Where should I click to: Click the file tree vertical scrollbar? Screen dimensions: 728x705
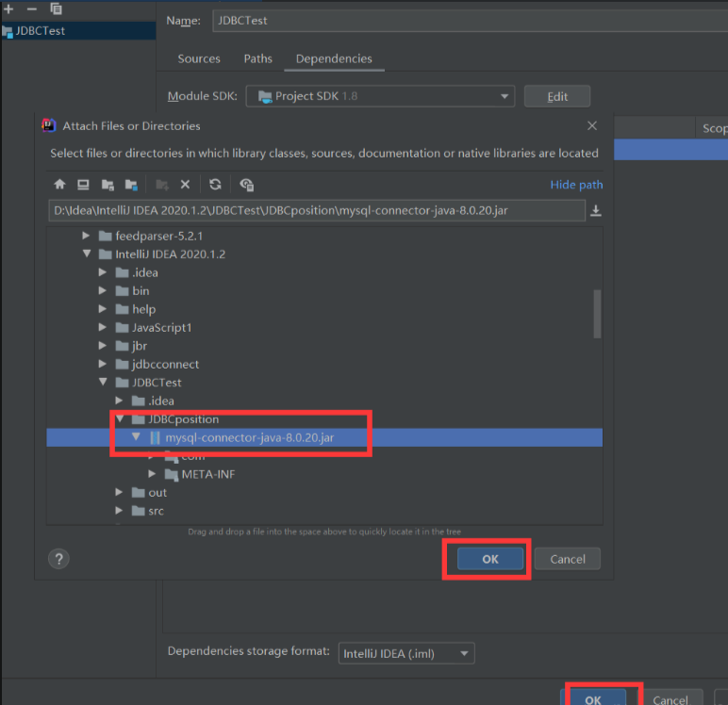pyautogui.click(x=597, y=314)
